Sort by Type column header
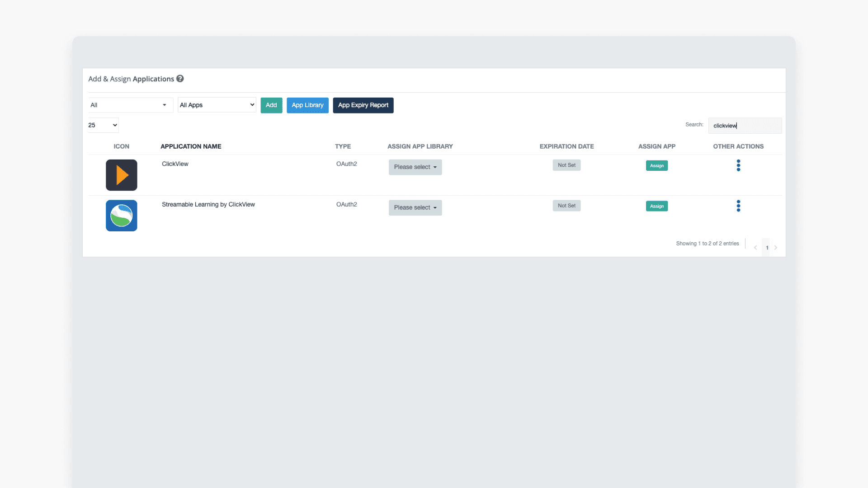868x488 pixels. point(343,146)
